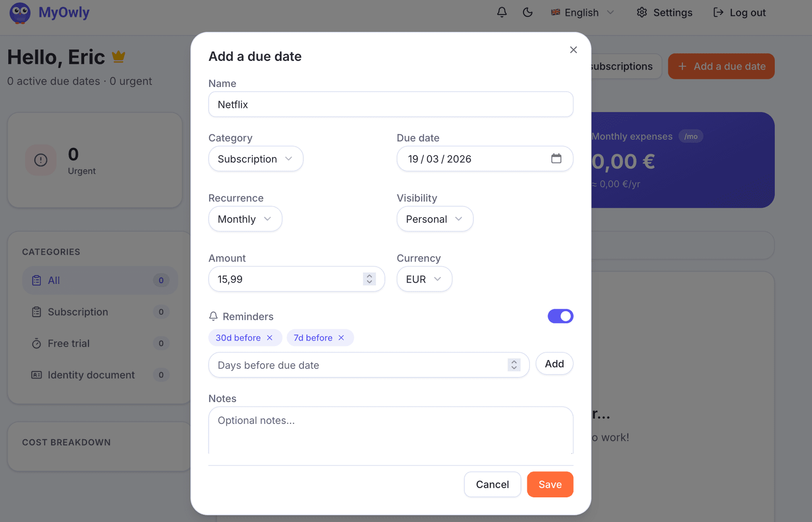The image size is (812, 522).
Task: Toggle dark mode moon icon
Action: coord(527,13)
